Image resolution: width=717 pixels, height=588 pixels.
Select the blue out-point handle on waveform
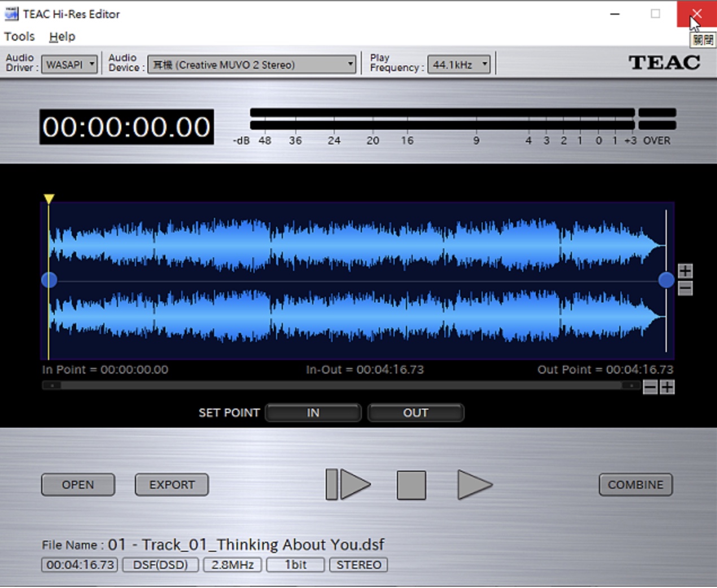pyautogui.click(x=666, y=280)
